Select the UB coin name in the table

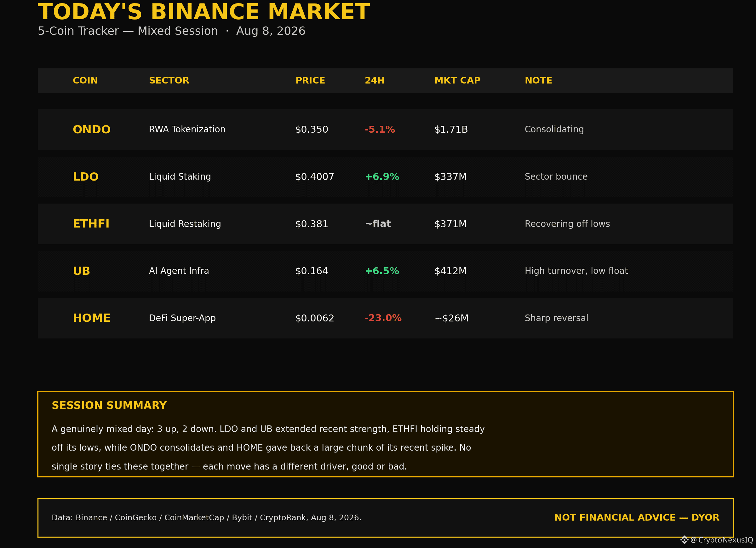tap(81, 271)
